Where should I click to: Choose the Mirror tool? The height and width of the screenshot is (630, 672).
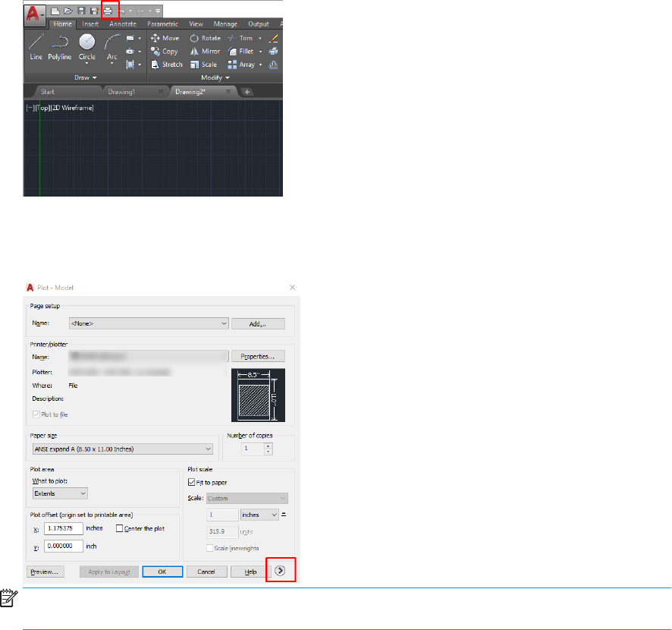(x=206, y=52)
